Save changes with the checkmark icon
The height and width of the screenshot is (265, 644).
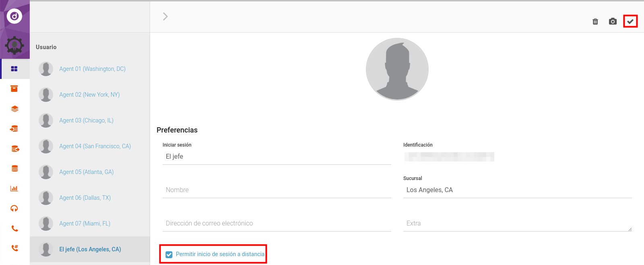click(x=630, y=21)
